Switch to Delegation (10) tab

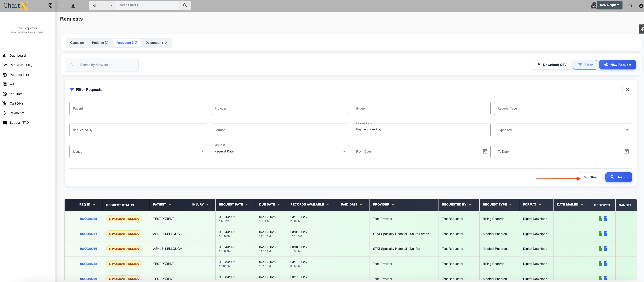[156, 43]
